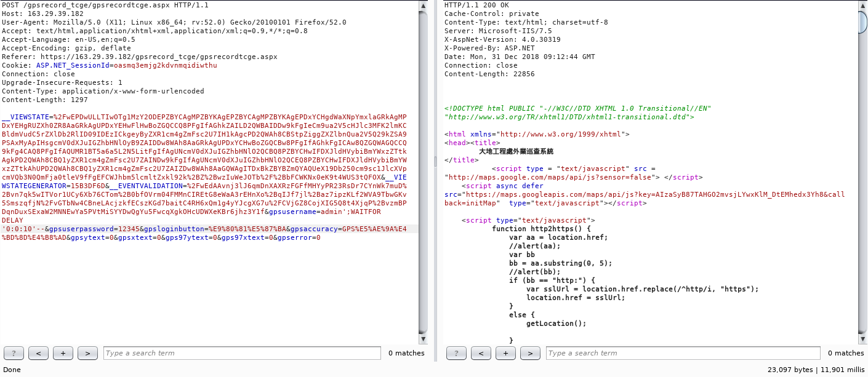The width and height of the screenshot is (868, 377).
Task: Click the 'var aa = location.href;' code line
Action: click(558, 237)
